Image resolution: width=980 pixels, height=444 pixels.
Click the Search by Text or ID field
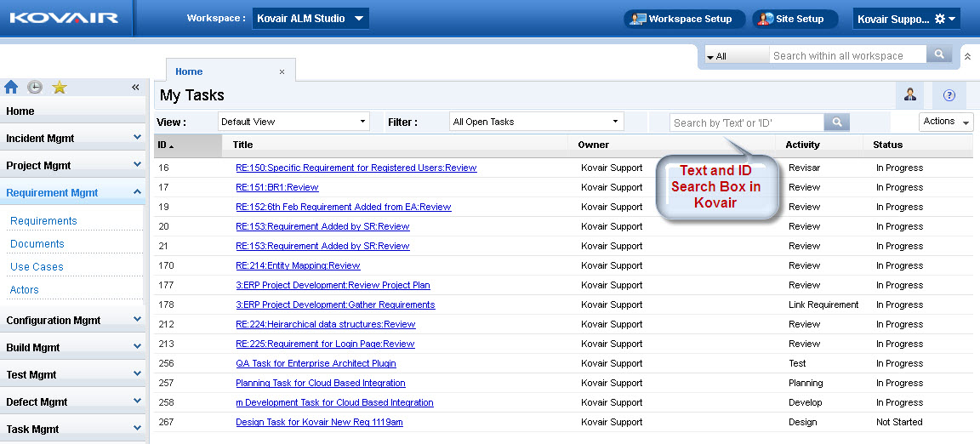pyautogui.click(x=747, y=122)
